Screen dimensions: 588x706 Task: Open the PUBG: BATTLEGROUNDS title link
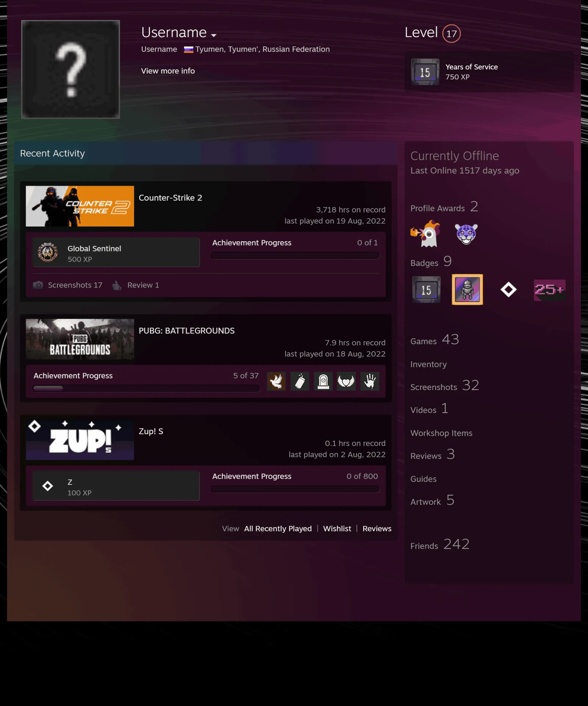tap(186, 331)
